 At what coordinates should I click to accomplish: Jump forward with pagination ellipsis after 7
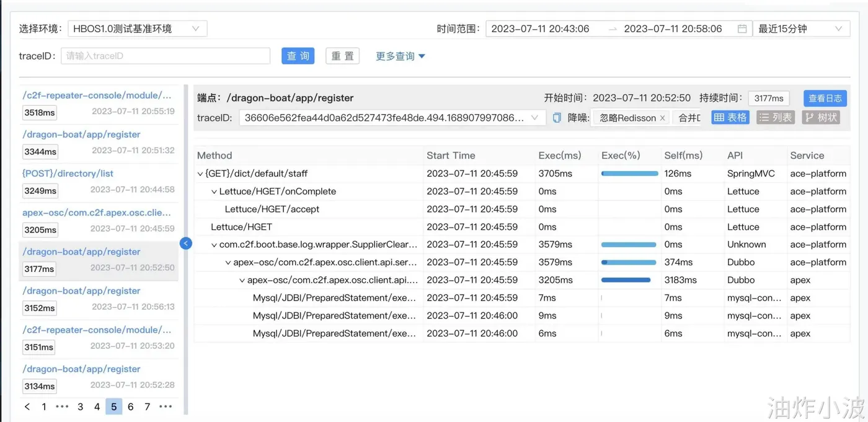[166, 407]
